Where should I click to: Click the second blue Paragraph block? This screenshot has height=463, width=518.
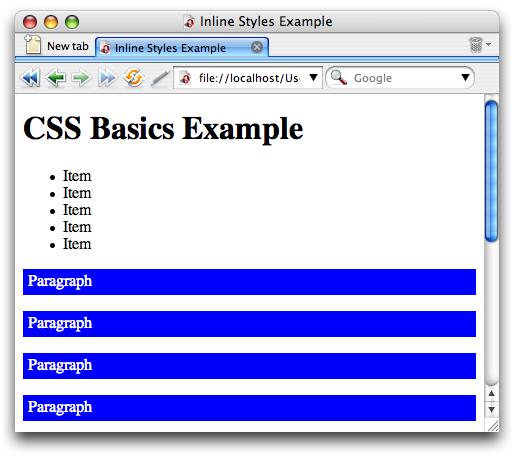(x=249, y=324)
